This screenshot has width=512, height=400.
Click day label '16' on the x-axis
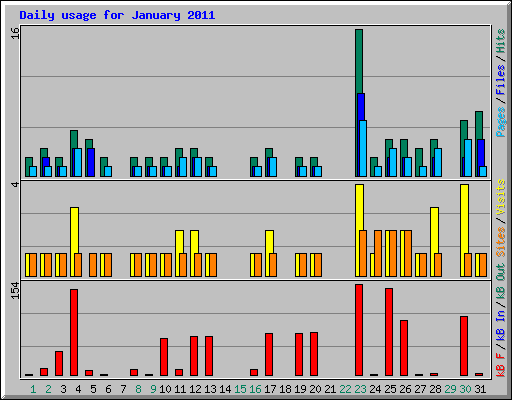[x=255, y=389]
